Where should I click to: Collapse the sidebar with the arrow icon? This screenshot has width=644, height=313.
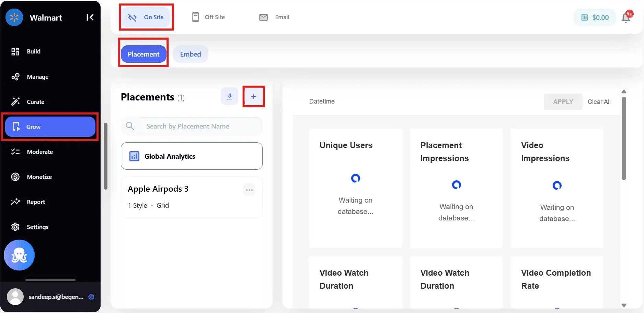point(90,17)
